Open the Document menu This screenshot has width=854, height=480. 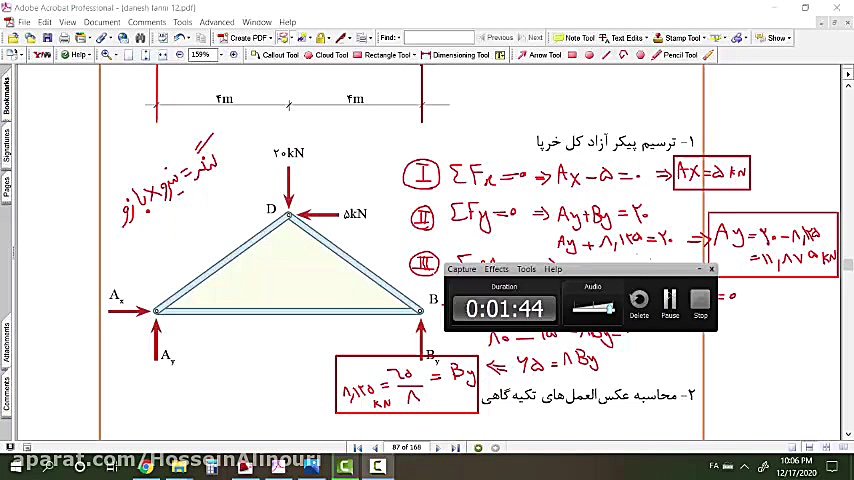[x=102, y=22]
